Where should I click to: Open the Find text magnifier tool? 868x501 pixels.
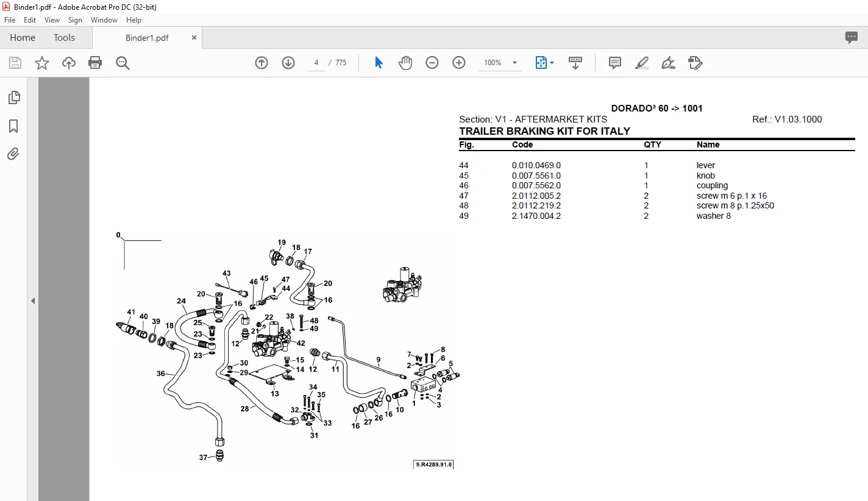pos(123,63)
